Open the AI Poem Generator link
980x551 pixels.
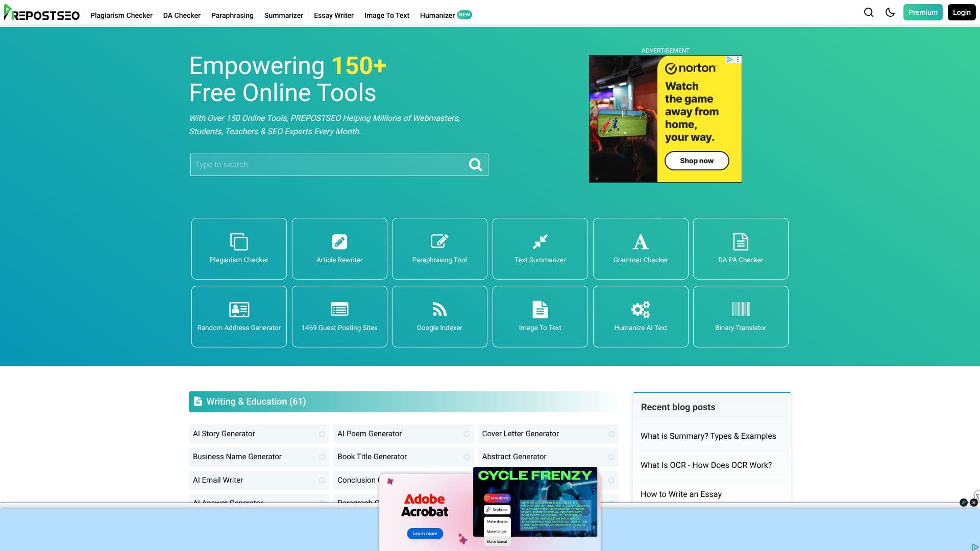[x=403, y=434]
